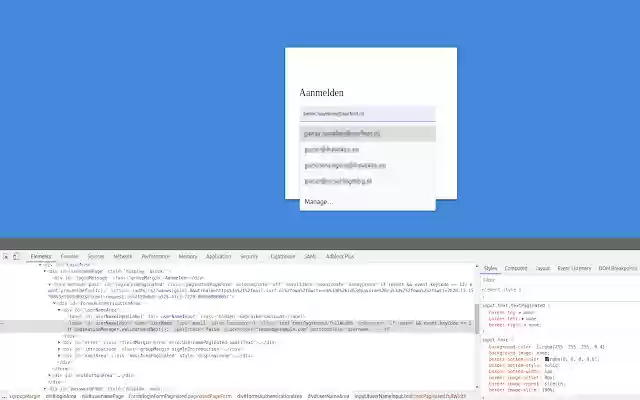Open the Lighthouse tab

click(282, 257)
